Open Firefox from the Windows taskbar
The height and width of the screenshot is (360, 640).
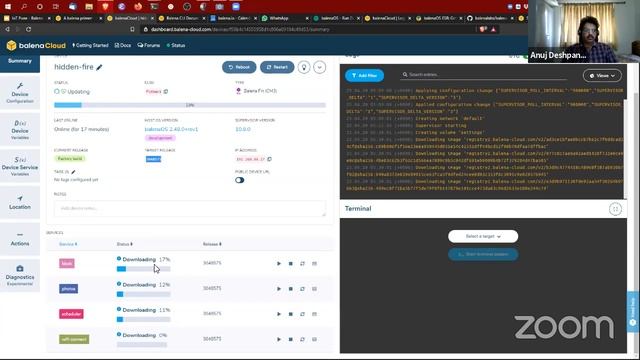138,7
